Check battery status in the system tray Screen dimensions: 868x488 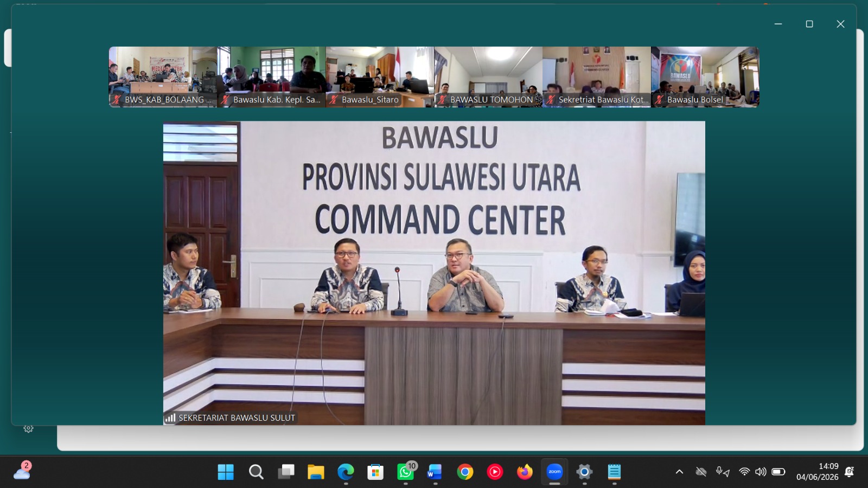point(778,472)
